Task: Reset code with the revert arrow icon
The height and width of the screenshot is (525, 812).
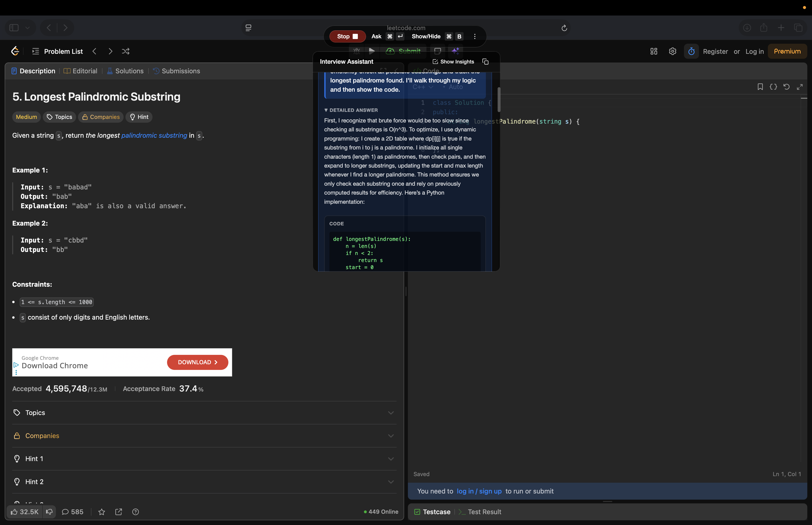Action: tap(786, 86)
